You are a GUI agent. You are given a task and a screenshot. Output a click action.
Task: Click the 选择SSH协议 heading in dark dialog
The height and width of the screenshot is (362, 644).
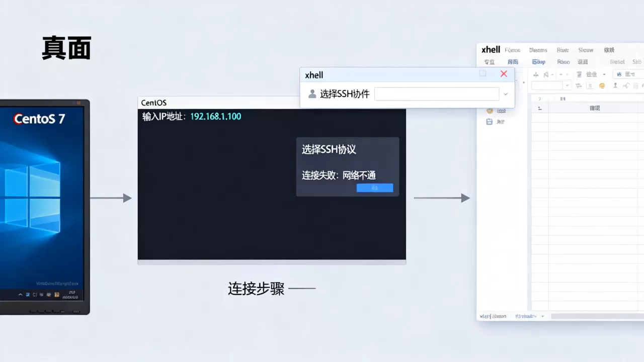pyautogui.click(x=329, y=149)
